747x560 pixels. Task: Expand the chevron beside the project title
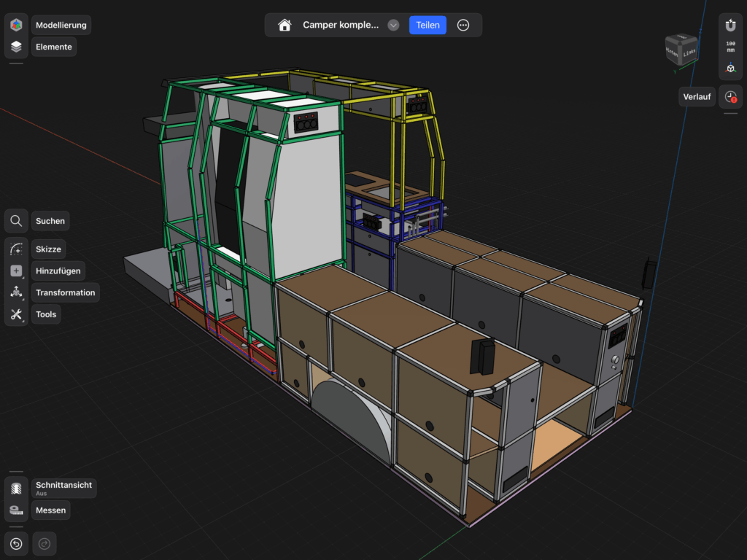point(393,25)
